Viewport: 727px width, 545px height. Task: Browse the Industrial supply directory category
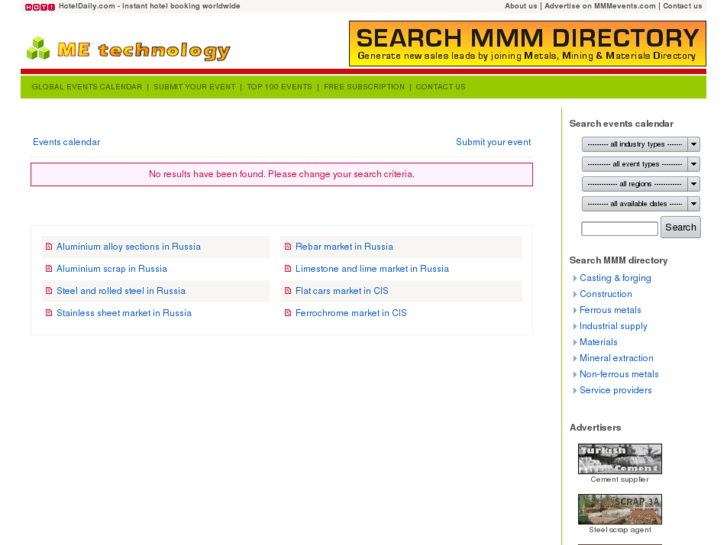click(613, 327)
